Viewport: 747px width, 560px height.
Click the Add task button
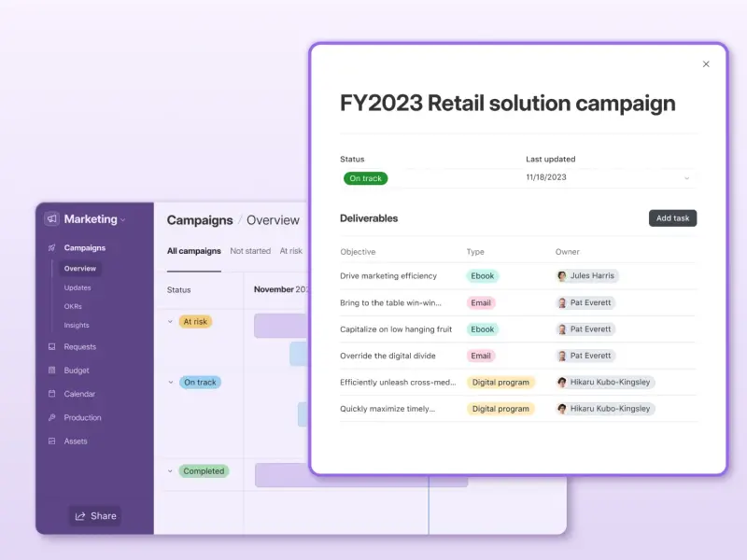[x=672, y=218]
